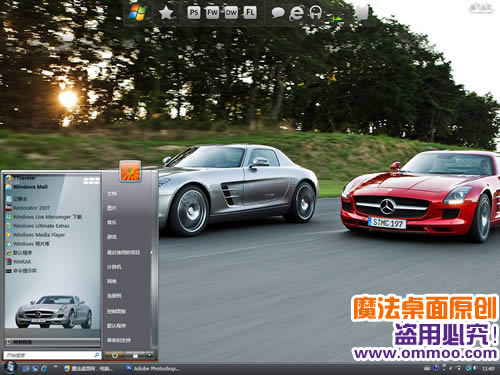
Task: Click the command prompt black icon
Action: pos(9,271)
